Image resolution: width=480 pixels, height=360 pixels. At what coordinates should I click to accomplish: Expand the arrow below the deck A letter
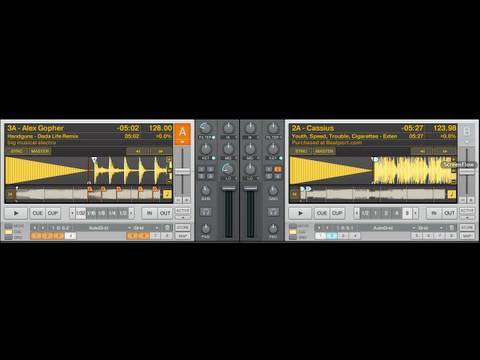pos(182,142)
